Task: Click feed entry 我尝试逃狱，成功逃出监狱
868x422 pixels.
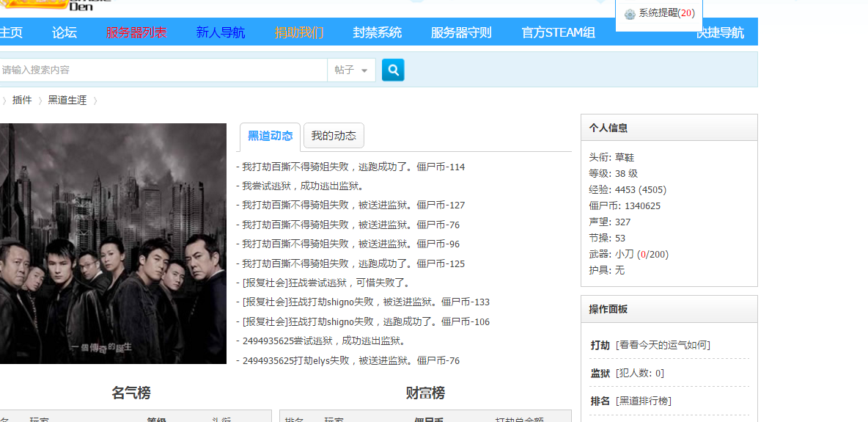Action: 300,186
